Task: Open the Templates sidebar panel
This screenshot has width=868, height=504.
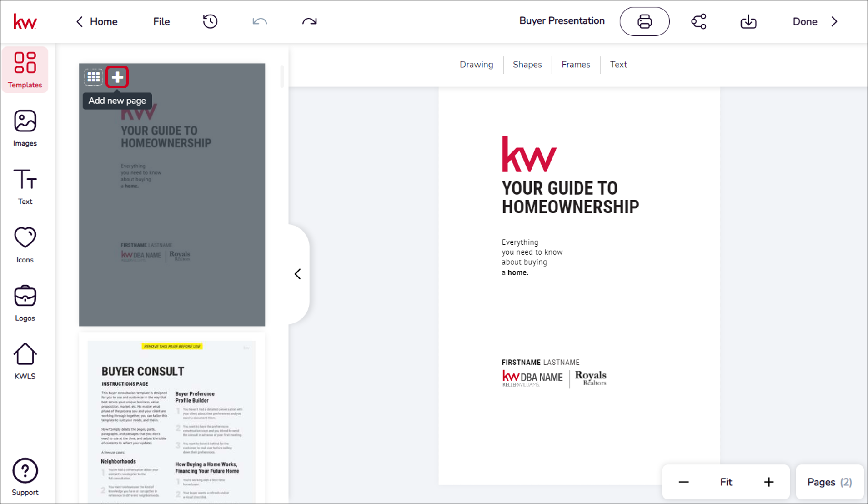Action: (25, 70)
